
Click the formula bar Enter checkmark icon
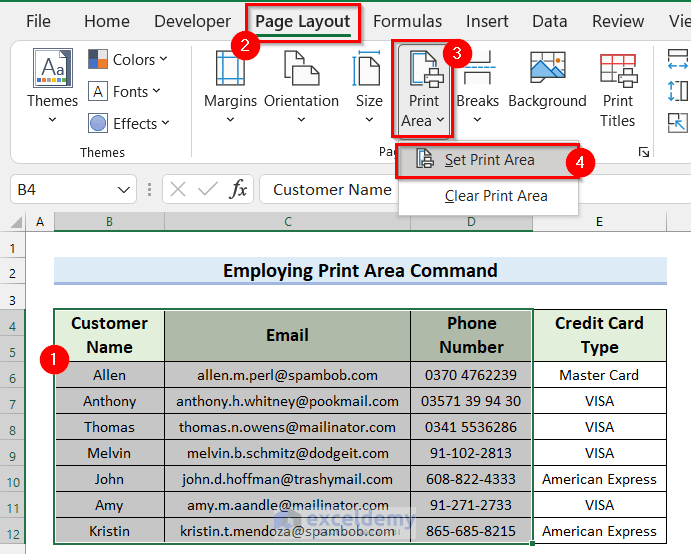[x=208, y=190]
